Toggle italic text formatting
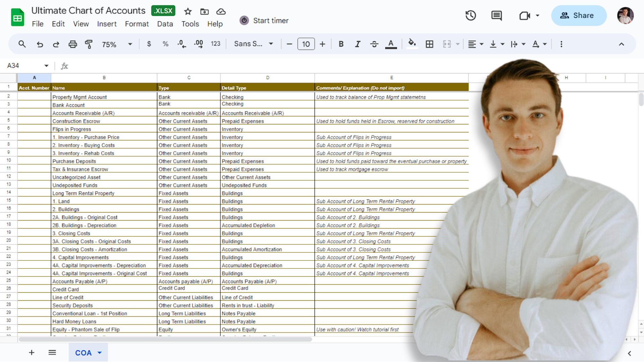Screen dimensions: 644x362 (x=358, y=44)
